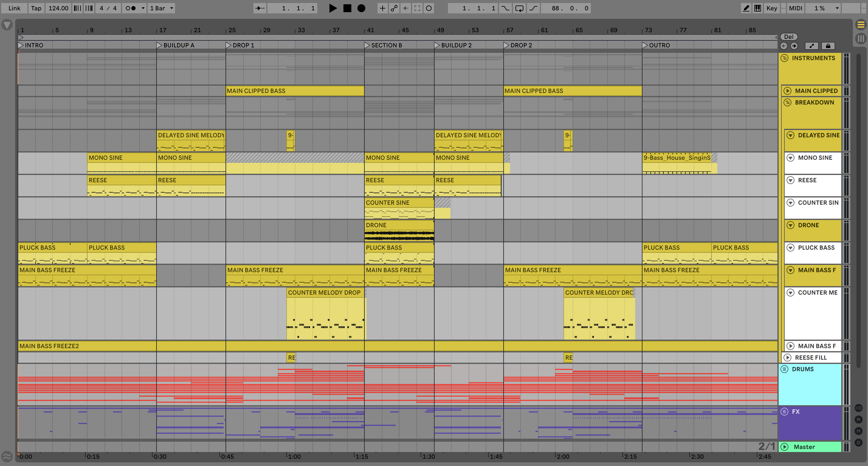Click the tempo field 124.00

pos(58,8)
